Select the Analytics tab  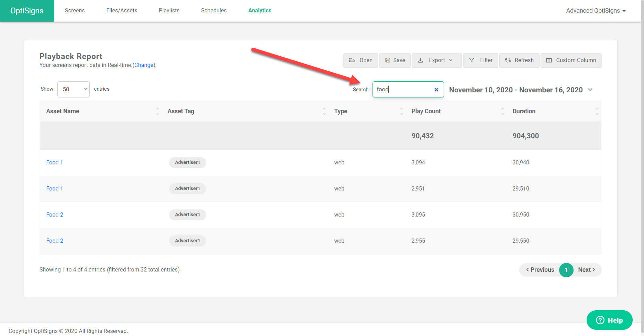click(x=260, y=11)
